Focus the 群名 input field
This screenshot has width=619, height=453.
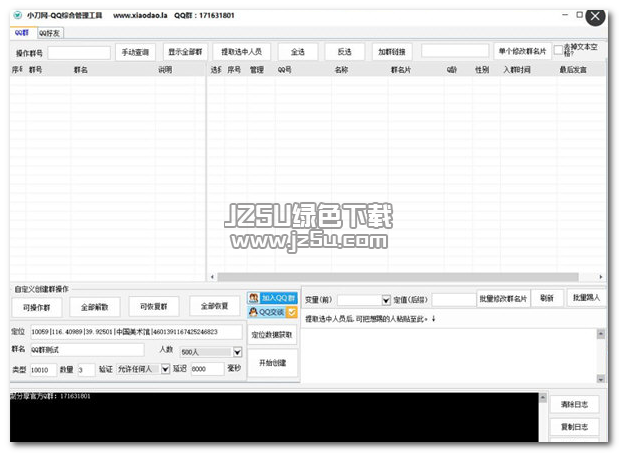pos(87,350)
